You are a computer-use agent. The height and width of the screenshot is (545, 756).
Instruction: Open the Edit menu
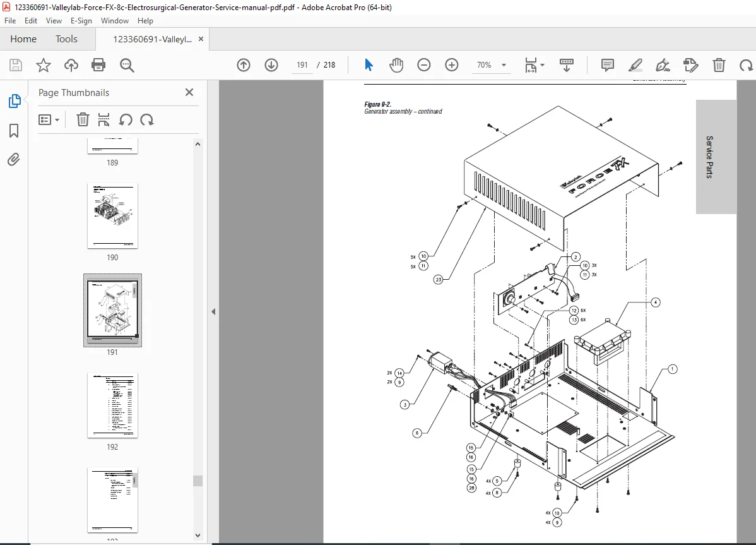click(31, 21)
